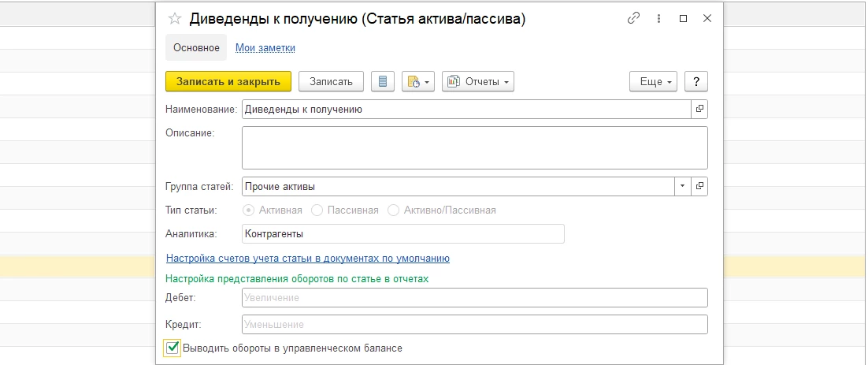Open Настройка счетов учета статьи link
The width and height of the screenshot is (868, 365).
pos(307,258)
